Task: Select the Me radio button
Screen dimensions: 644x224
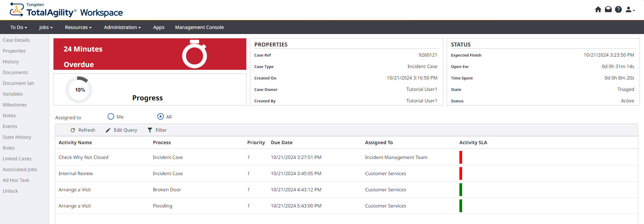Action: (111, 117)
